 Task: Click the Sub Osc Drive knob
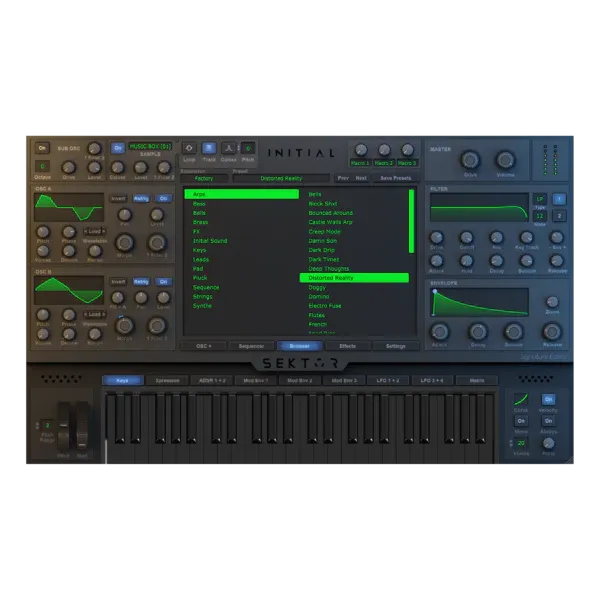click(68, 168)
